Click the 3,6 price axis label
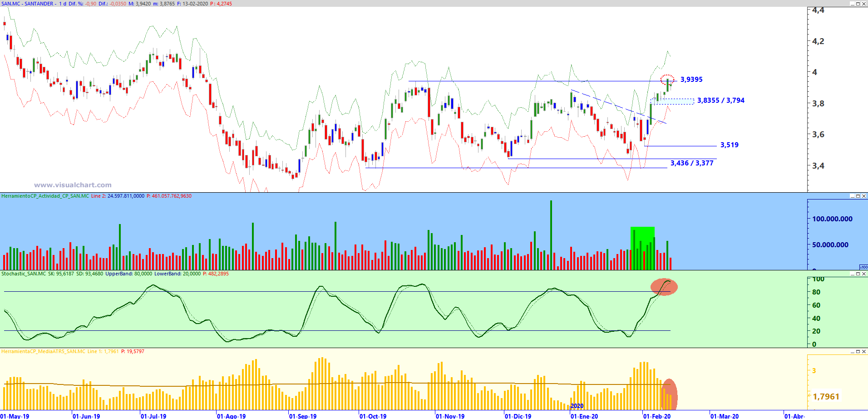 (x=818, y=135)
